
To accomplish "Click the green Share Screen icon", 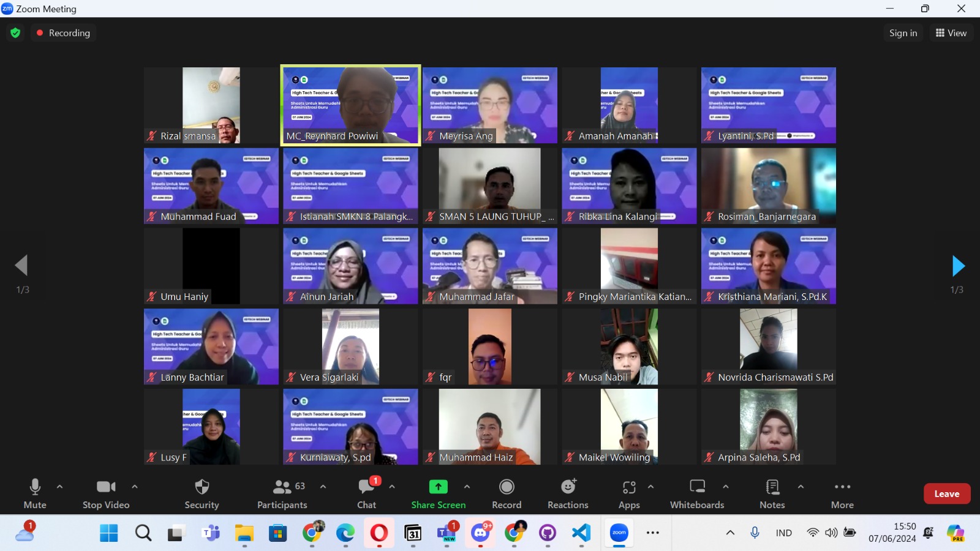I will pos(438,487).
